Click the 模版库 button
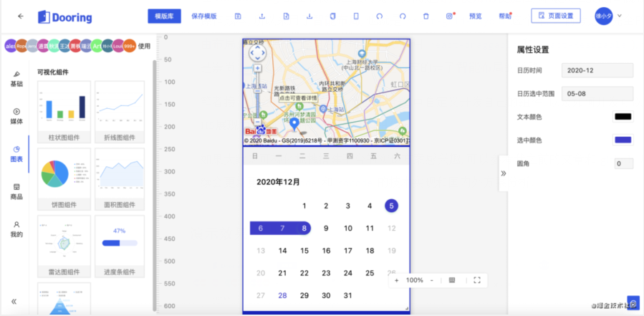The image size is (644, 316). pos(165,16)
